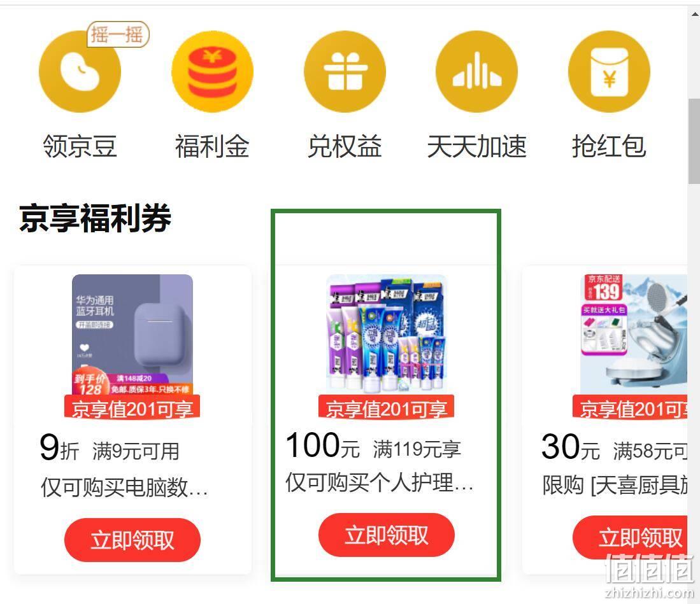This screenshot has width=700, height=604.
Task: Tap the 福利金 red coins icon
Action: click(213, 71)
